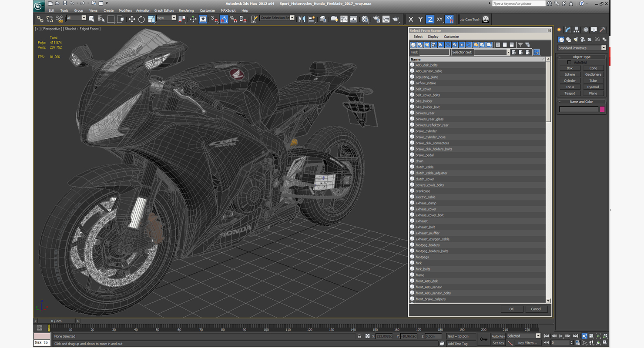
Task: Toggle the Angle Snap icon
Action: (x=224, y=19)
